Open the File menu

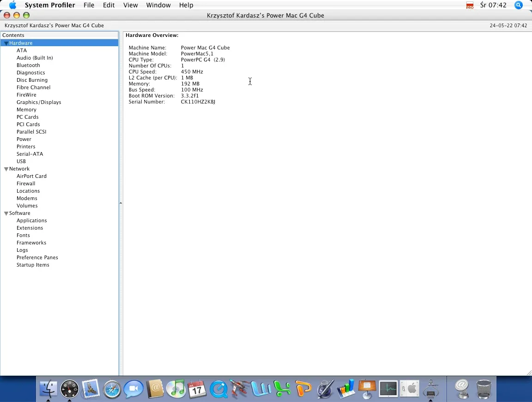(89, 5)
